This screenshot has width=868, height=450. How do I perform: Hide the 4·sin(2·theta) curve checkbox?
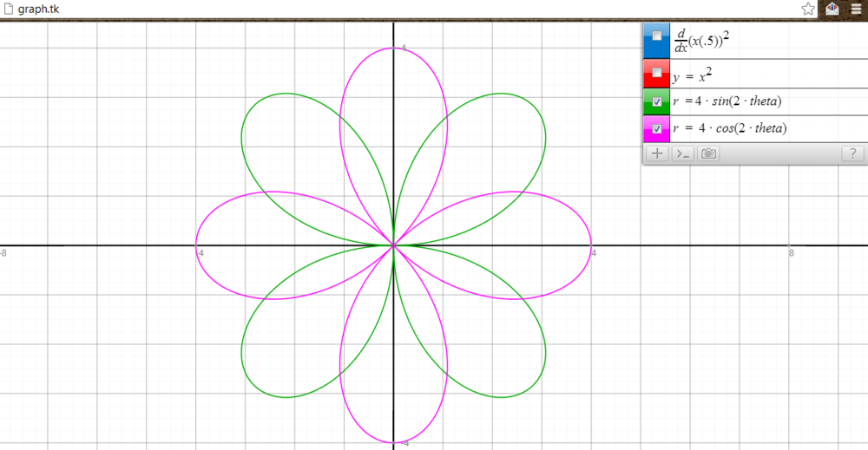[657, 101]
